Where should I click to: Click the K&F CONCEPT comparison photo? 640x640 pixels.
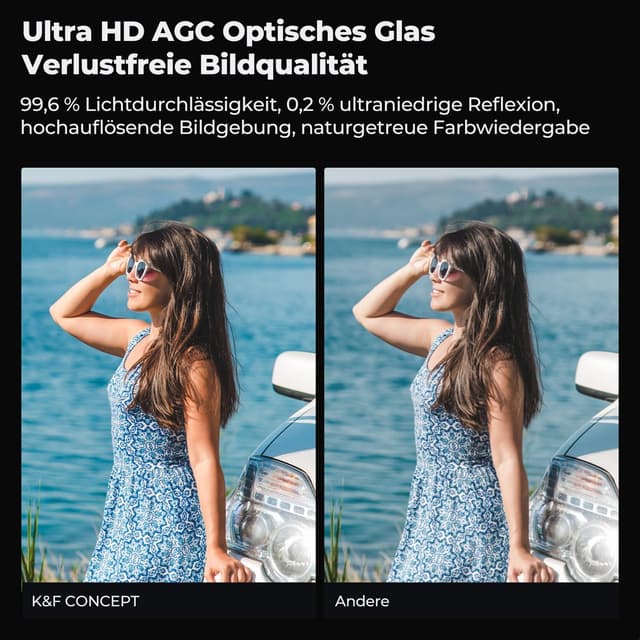click(168, 375)
